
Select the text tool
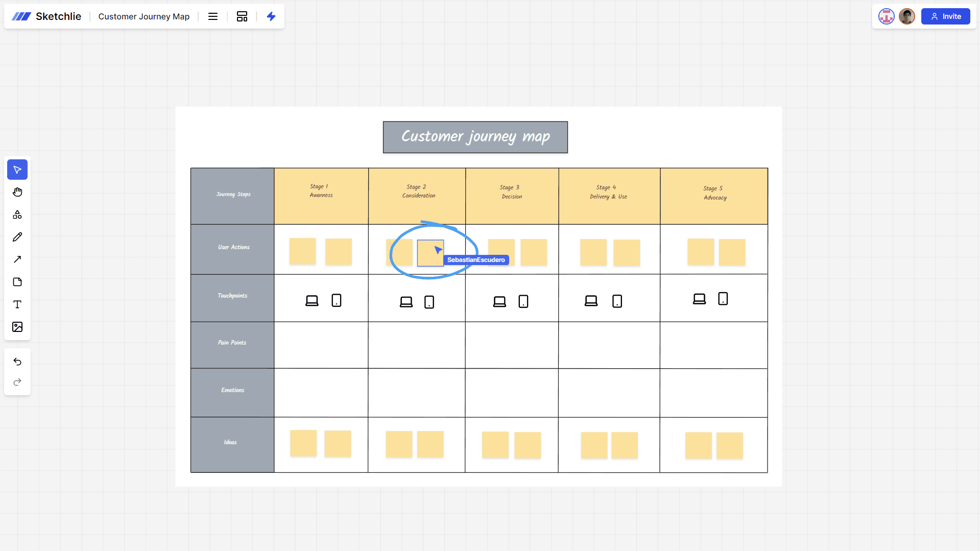pyautogui.click(x=17, y=304)
